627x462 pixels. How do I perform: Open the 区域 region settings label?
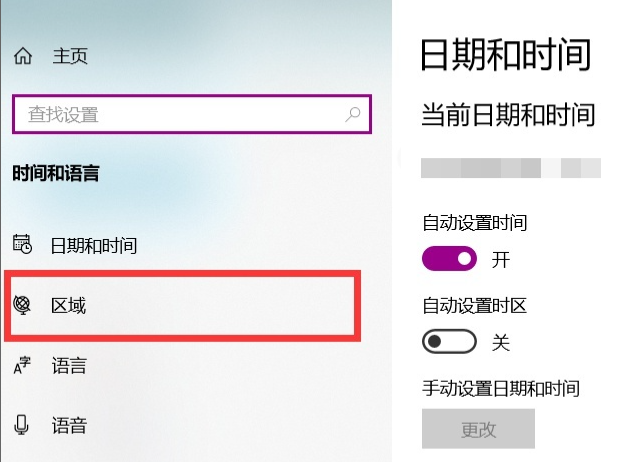(x=69, y=305)
